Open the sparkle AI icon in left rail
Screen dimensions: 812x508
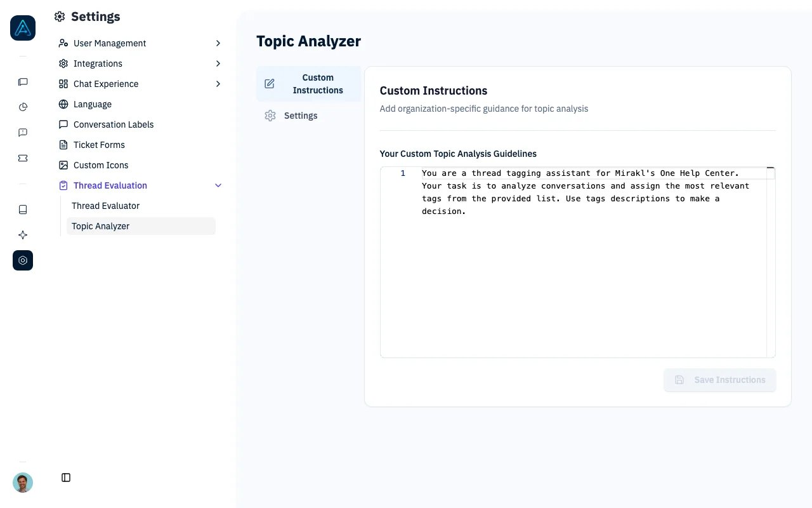23,235
